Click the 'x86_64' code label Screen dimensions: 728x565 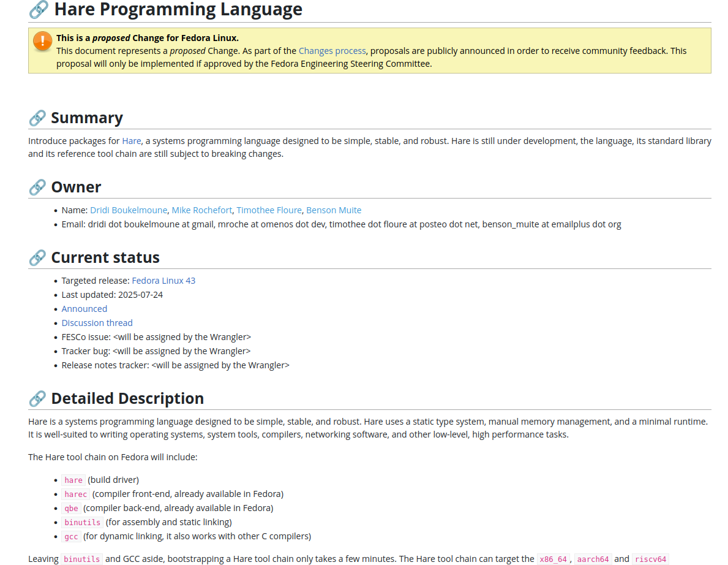(554, 559)
